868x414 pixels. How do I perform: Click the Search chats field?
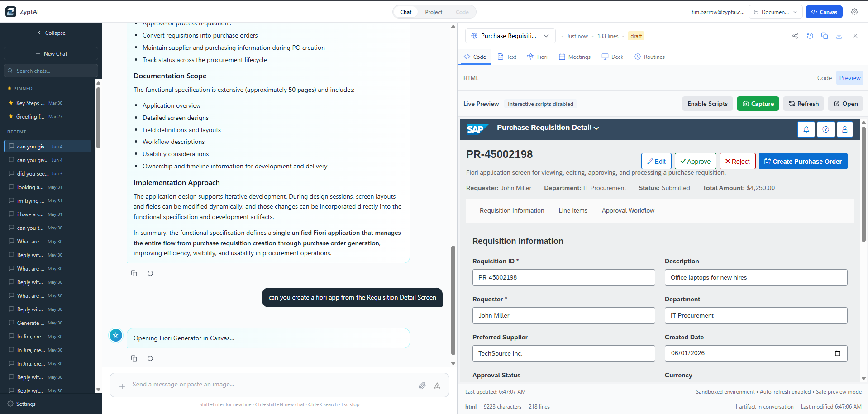pyautogui.click(x=51, y=71)
